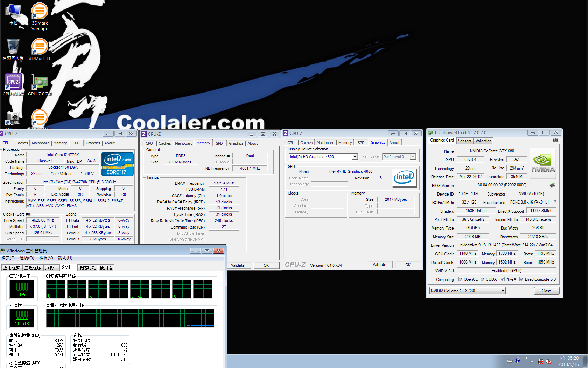This screenshot has width=588, height=368.
Task: Switch to the 使用者 tab in Task Manager
Action: pyautogui.click(x=106, y=267)
